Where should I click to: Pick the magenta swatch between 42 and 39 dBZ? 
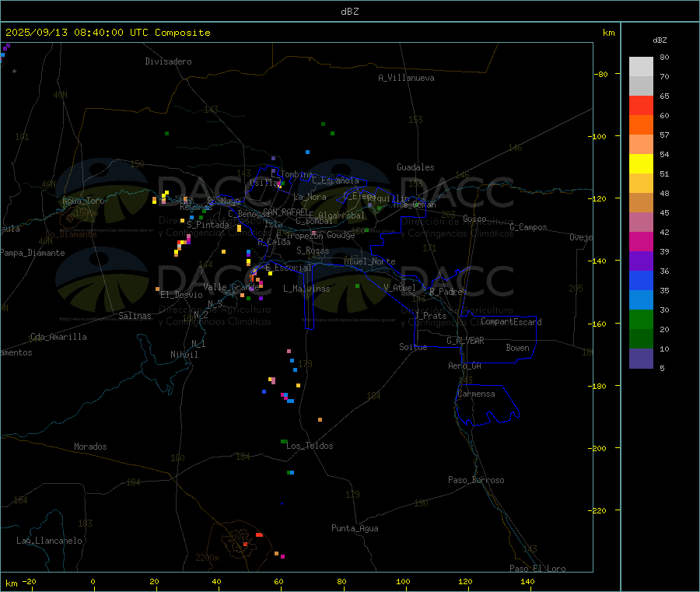click(x=641, y=241)
